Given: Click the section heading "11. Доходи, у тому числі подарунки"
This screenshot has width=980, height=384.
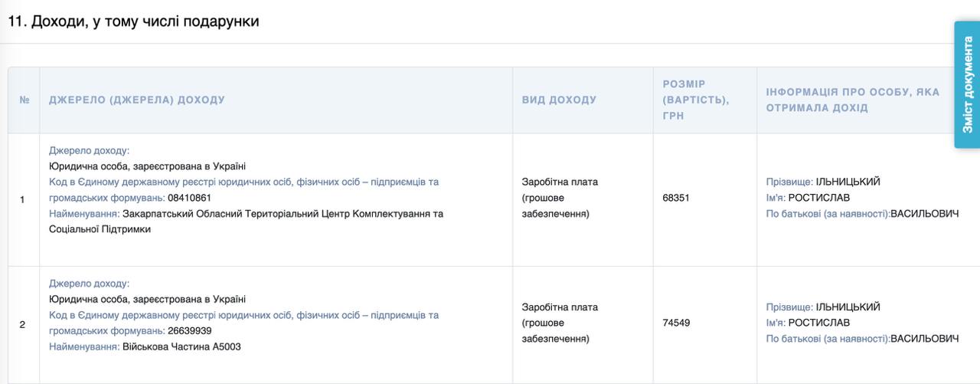Looking at the screenshot, I should click(133, 21).
